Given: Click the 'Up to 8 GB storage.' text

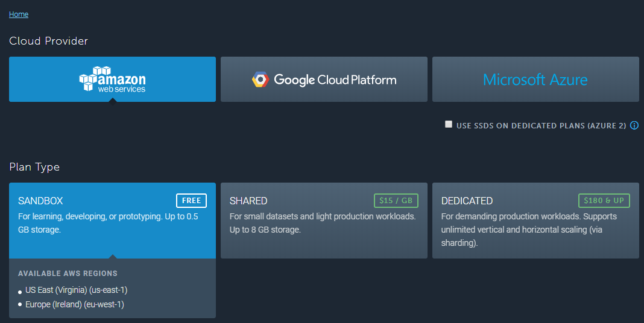Looking at the screenshot, I should [x=265, y=230].
